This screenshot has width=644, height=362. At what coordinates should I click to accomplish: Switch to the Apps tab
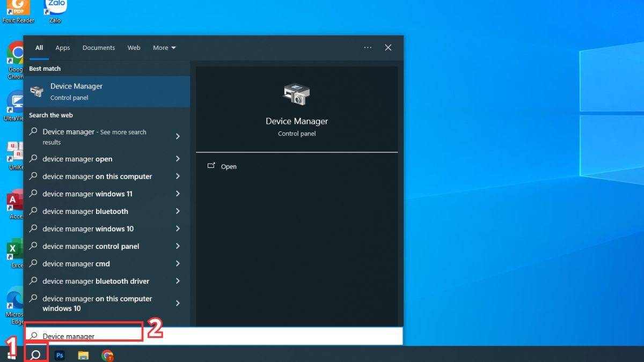63,48
